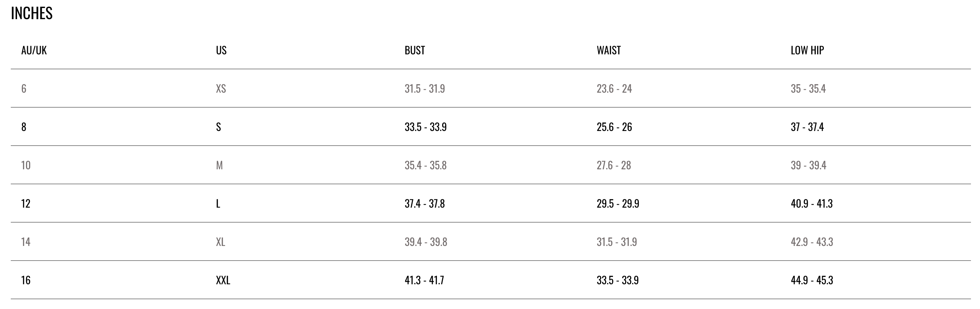Select the XXL size cell
The height and width of the screenshot is (309, 980).
223,280
